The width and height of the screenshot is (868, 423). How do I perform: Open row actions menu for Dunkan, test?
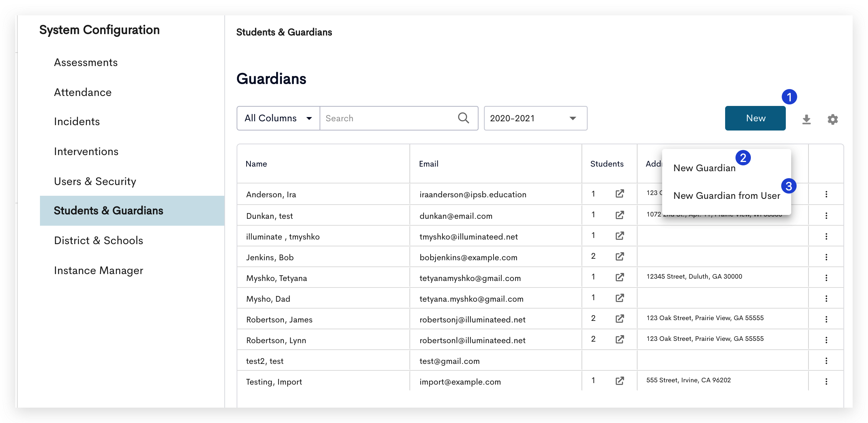point(826,216)
